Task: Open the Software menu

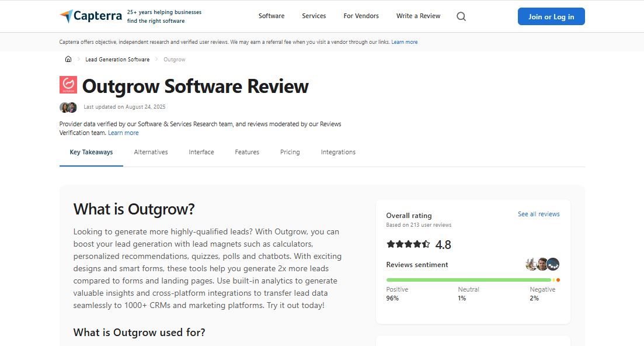Action: tap(271, 16)
